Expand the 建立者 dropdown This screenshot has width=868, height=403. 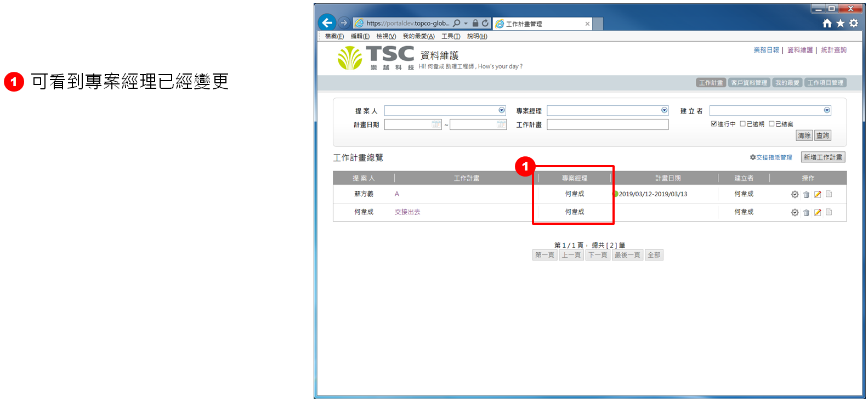[827, 110]
